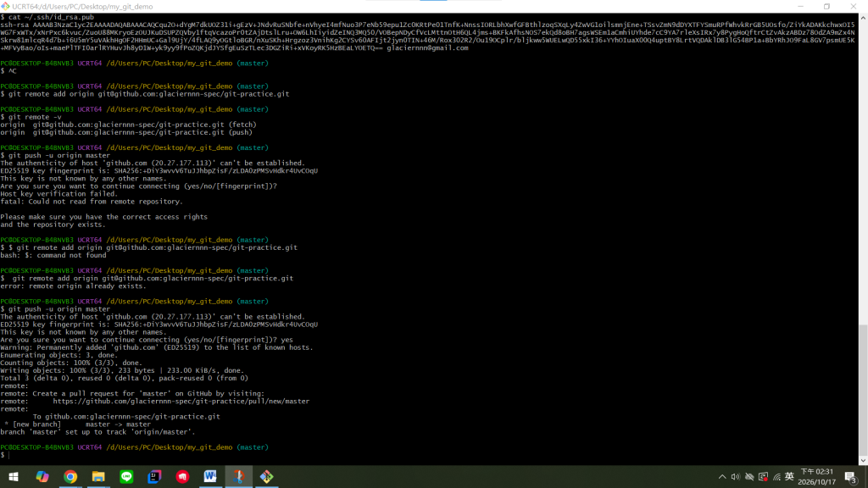Open the taskbar clock and date

tap(817, 477)
